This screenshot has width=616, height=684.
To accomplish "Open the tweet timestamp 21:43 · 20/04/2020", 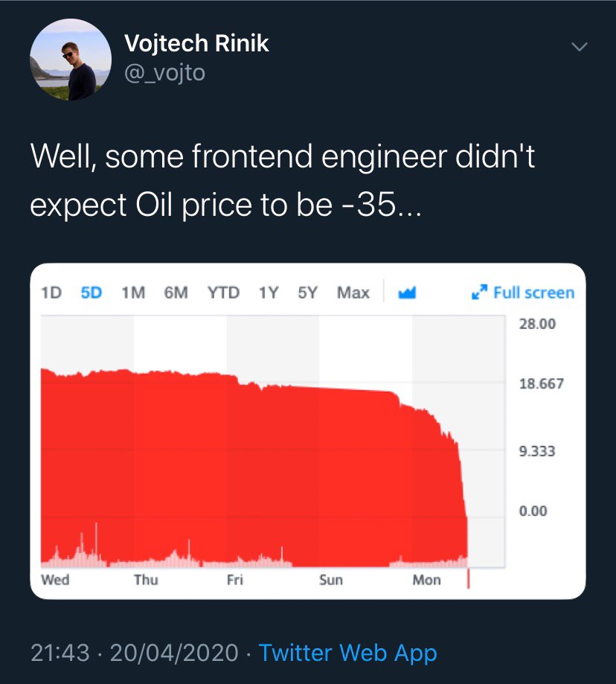I will 138,653.
